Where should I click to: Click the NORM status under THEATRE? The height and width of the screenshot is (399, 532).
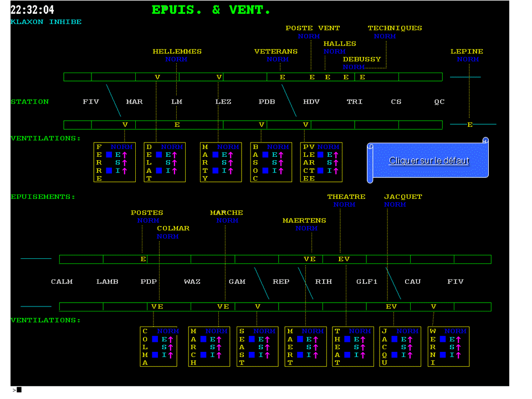pyautogui.click(x=344, y=205)
